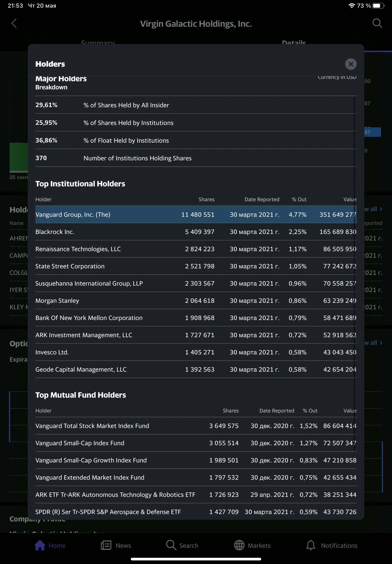Tap 'Number of Institutions Holding Shares' label
This screenshot has height=564, width=392.
(x=137, y=158)
